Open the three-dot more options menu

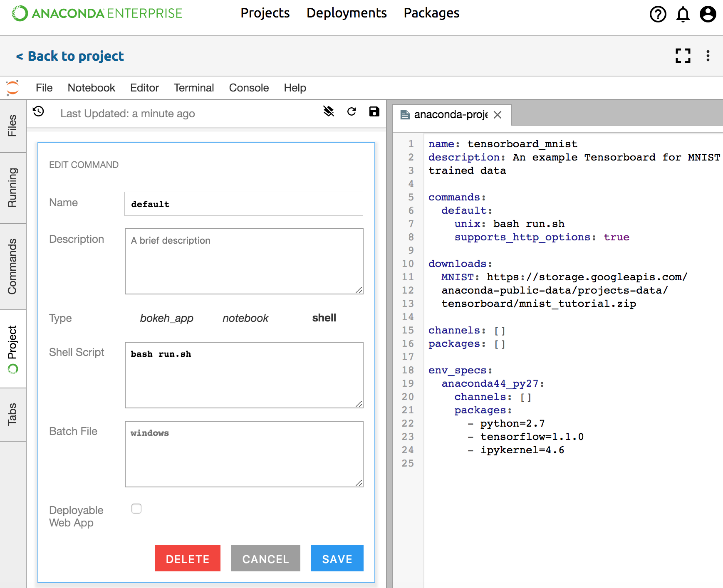(708, 56)
